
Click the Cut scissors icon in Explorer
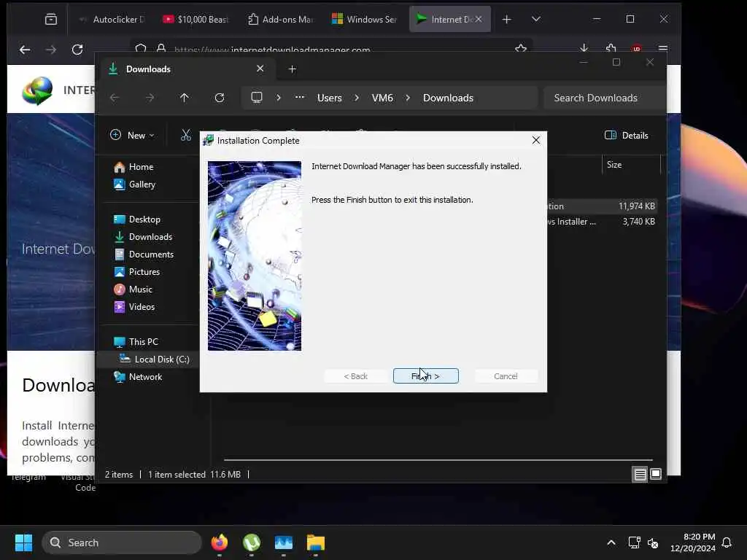click(x=186, y=135)
